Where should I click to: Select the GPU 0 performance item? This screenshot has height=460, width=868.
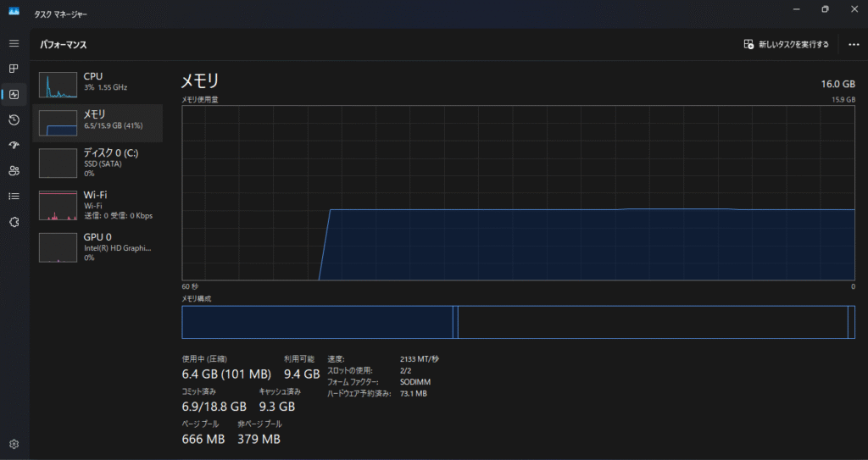(x=97, y=247)
